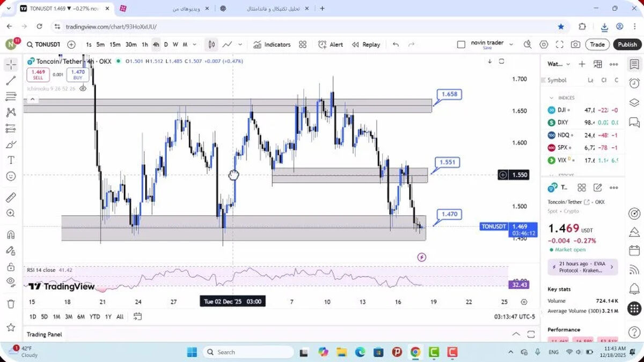
Task: Select the 30m timeframe
Action: coord(131,45)
